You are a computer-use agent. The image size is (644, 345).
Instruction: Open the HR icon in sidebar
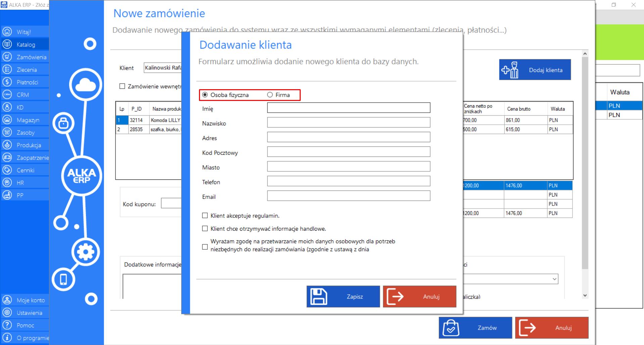(7, 183)
